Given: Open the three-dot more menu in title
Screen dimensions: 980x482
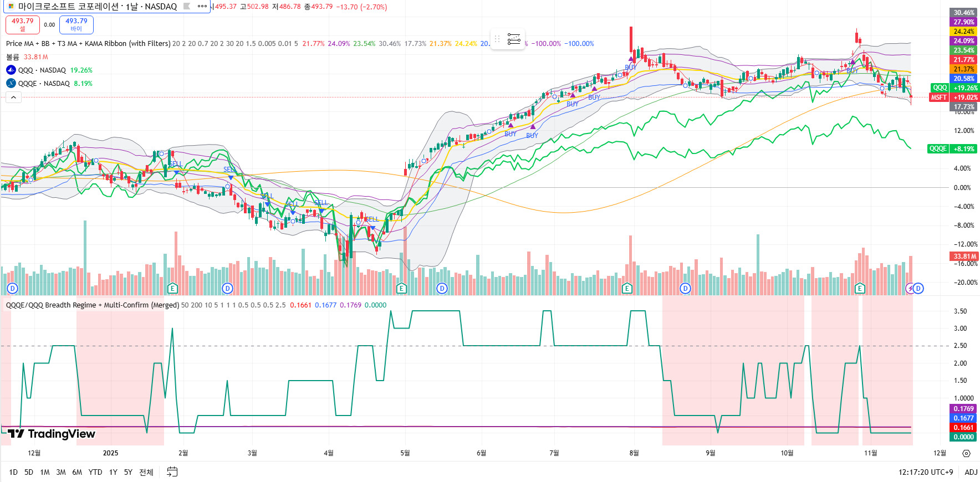Looking at the screenshot, I should click(x=202, y=7).
